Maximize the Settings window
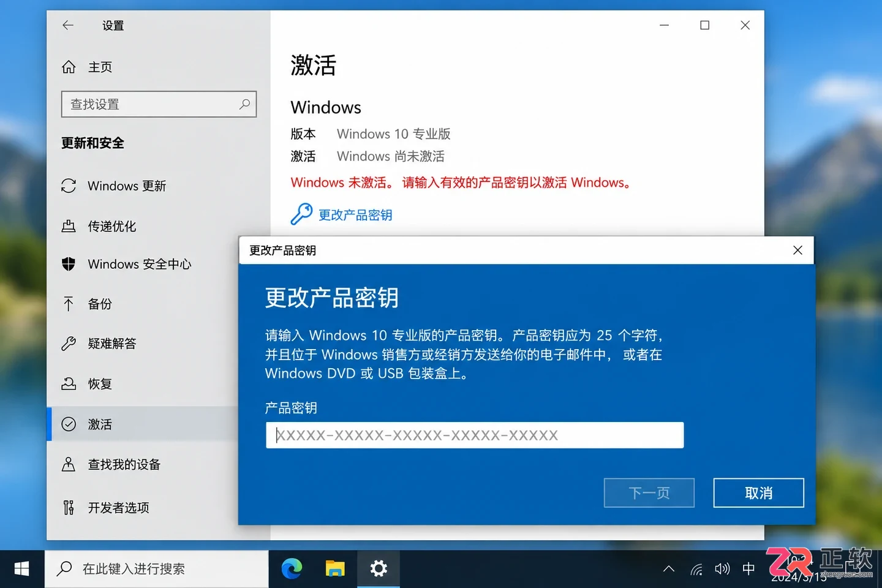This screenshot has height=588, width=882. (705, 25)
